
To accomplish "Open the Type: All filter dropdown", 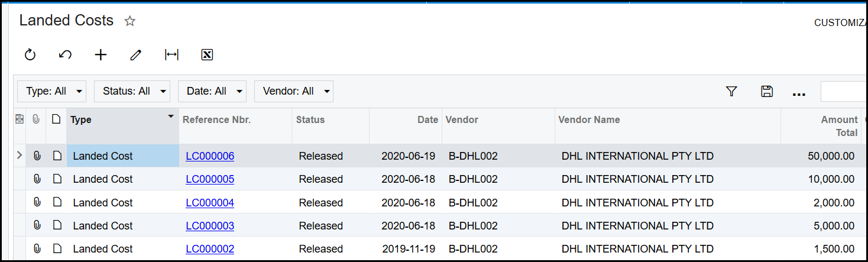I will [52, 91].
